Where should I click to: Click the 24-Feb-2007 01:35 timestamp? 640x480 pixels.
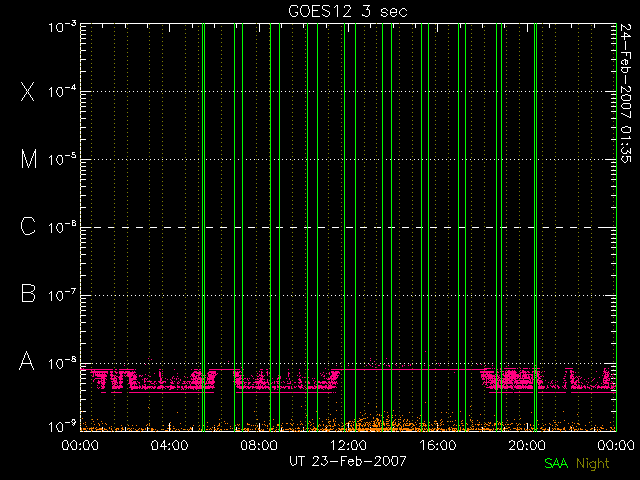coord(626,93)
